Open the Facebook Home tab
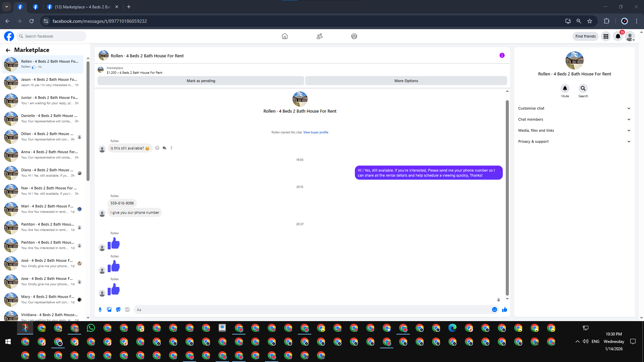This screenshot has width=644, height=362. tap(284, 36)
